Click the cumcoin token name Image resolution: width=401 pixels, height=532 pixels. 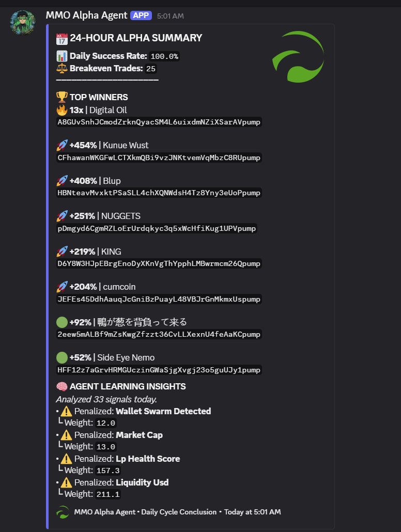pos(119,287)
